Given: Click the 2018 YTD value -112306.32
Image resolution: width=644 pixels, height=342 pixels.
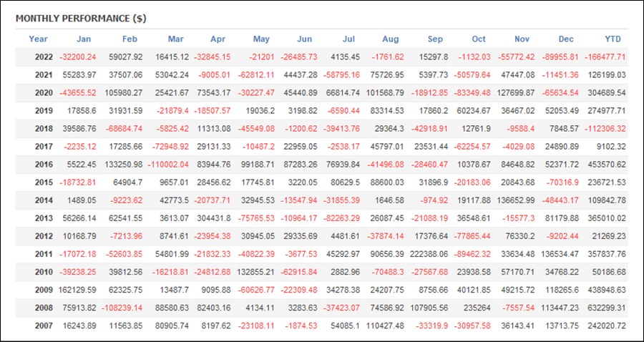Looking at the screenshot, I should [x=605, y=129].
